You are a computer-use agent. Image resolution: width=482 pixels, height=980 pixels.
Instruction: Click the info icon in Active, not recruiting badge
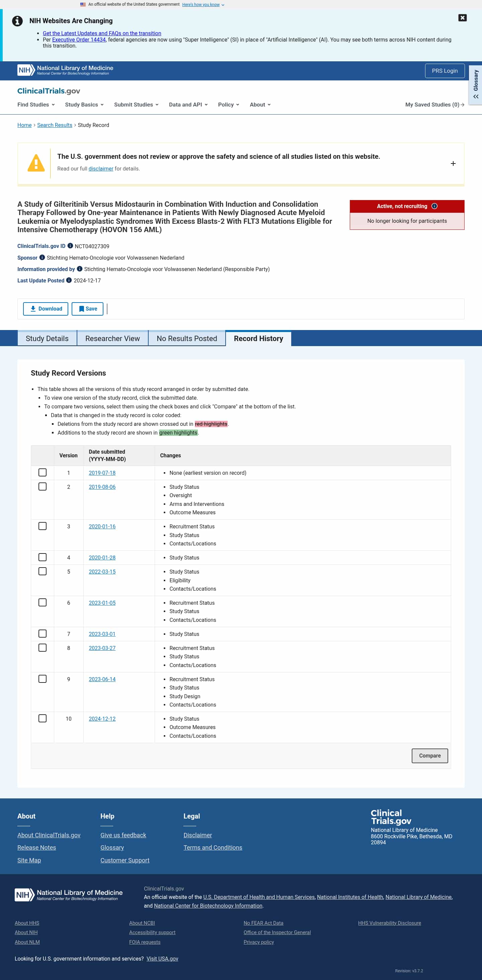(x=434, y=206)
